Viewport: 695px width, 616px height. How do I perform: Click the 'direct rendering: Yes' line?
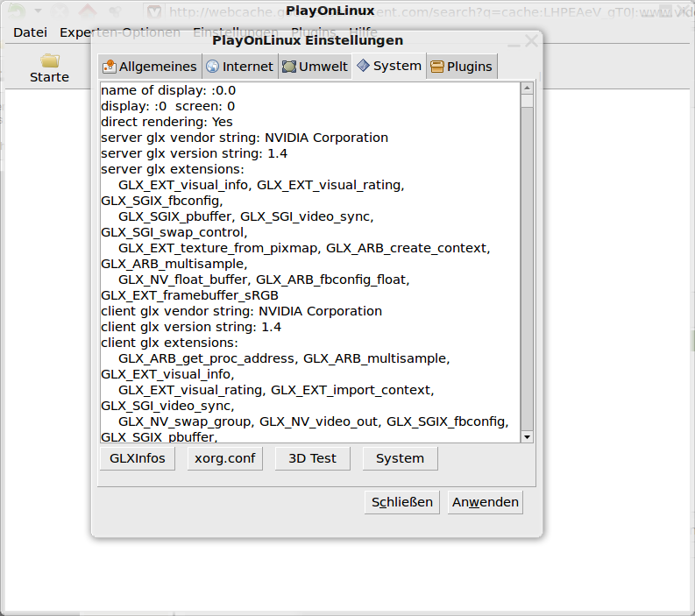coord(167,122)
